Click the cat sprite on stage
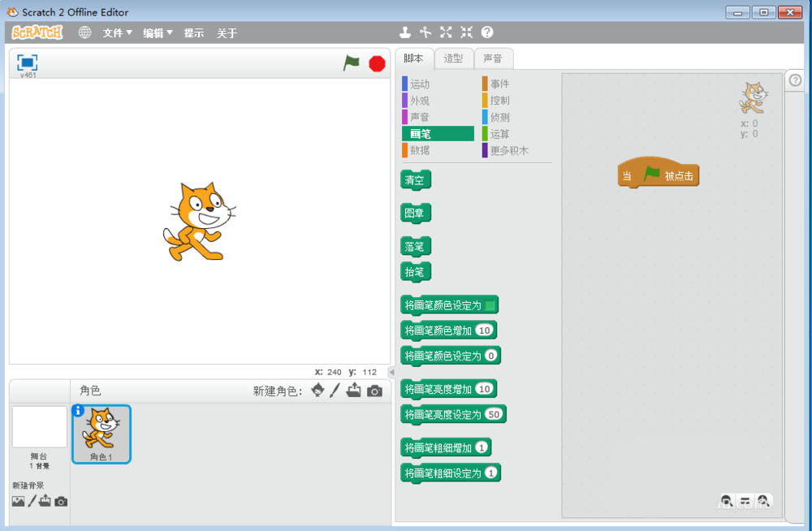The image size is (812, 531). 200,221
